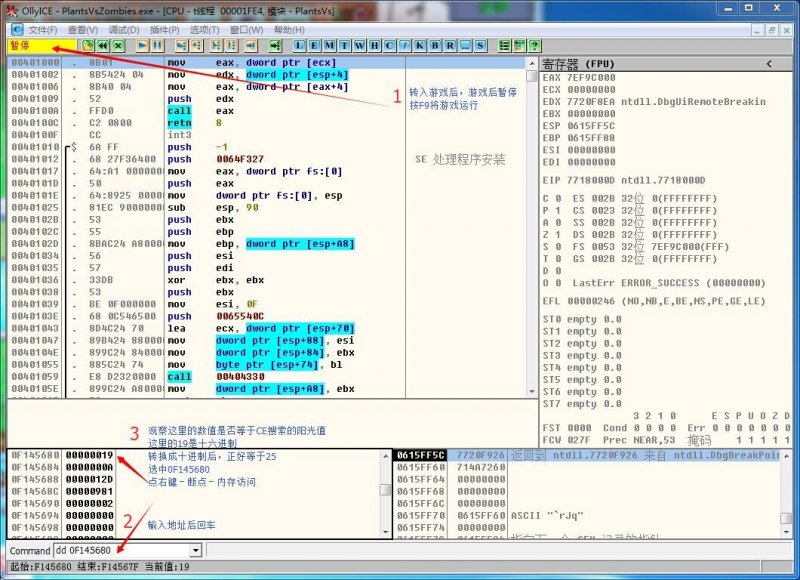Screen dimensions: 800x580
Task: Click the Trace over toolbar icon
Action: (232, 46)
